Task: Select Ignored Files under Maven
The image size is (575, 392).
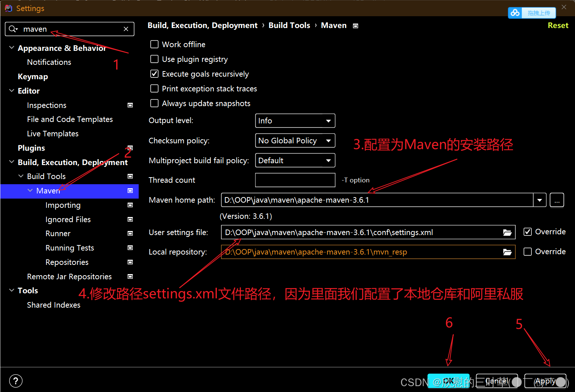Action: point(68,220)
